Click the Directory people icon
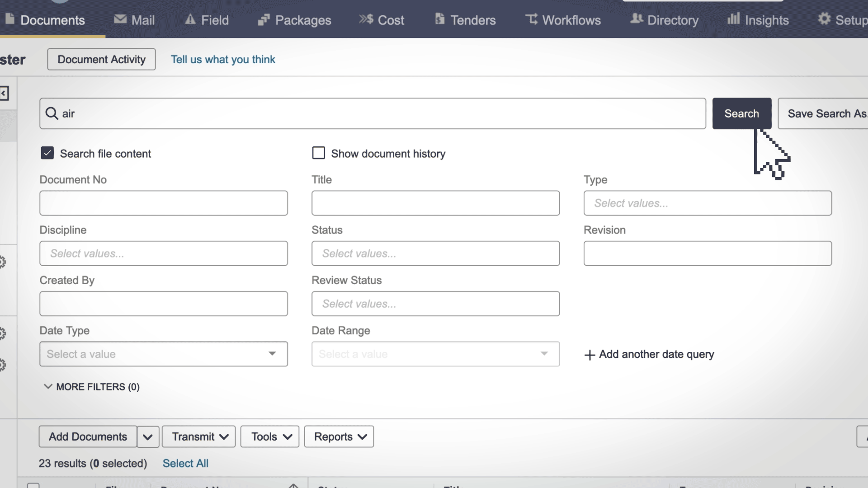Image resolution: width=868 pixels, height=488 pixels. pos(637,19)
